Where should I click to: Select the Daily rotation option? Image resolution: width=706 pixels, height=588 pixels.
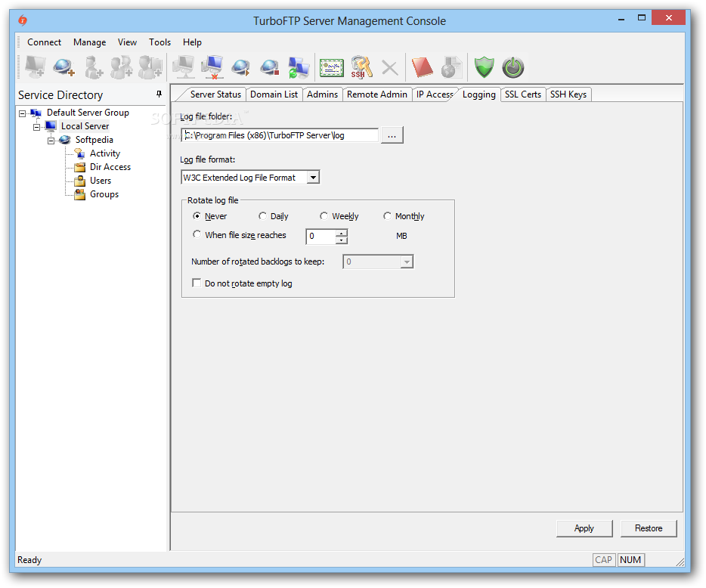click(x=262, y=216)
